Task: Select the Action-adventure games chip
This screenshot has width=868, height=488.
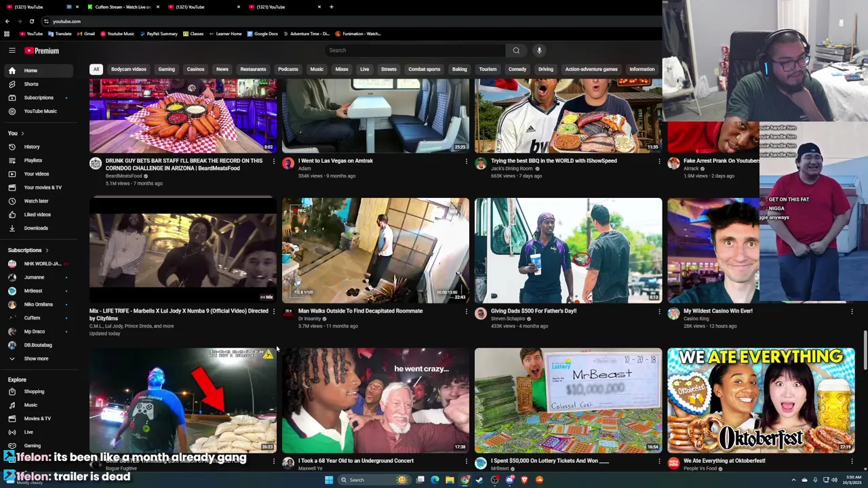Action: 591,69
